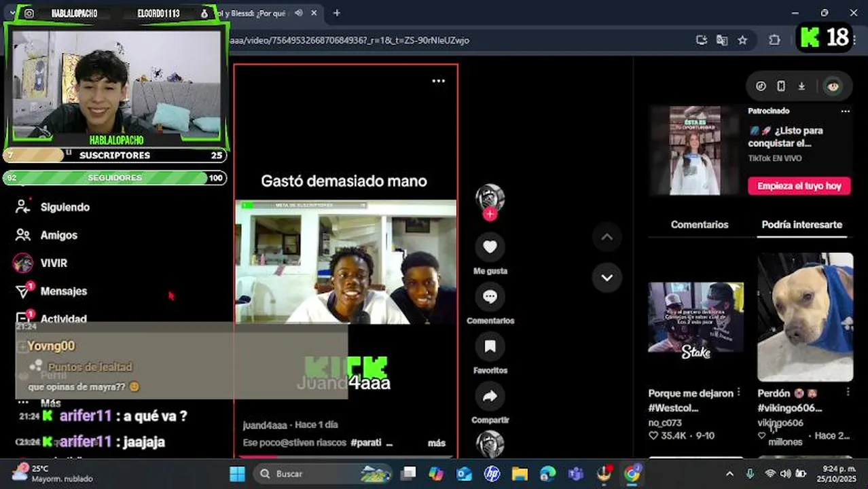Open the sponsored ad thumbnail with girl
Viewport: 868px width, 489px height.
pos(695,150)
